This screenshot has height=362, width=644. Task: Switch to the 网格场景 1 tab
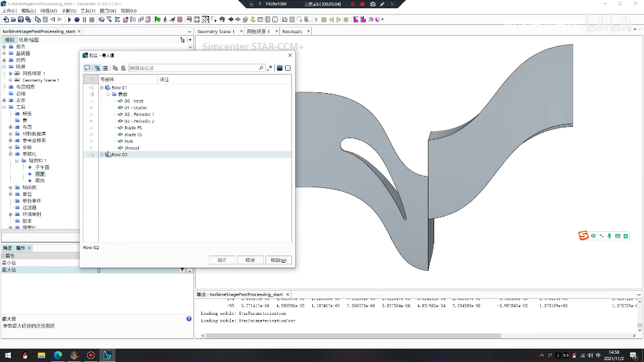[x=259, y=31]
